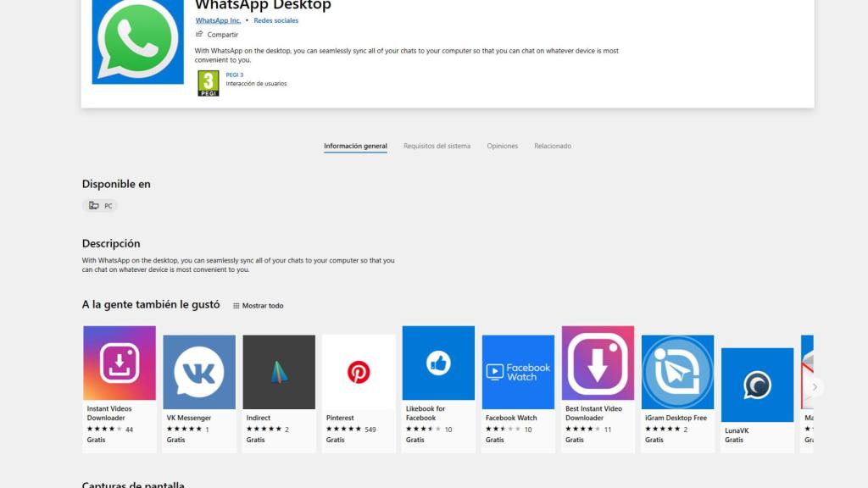Click the Instant Videos Downloader title text
868x488 pixels.
(x=109, y=413)
